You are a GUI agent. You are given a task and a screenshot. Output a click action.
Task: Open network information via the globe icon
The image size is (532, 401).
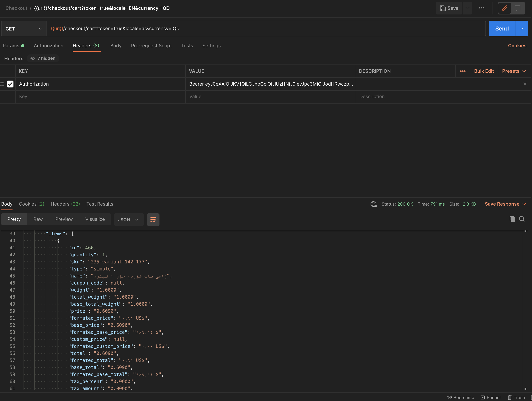coord(373,204)
